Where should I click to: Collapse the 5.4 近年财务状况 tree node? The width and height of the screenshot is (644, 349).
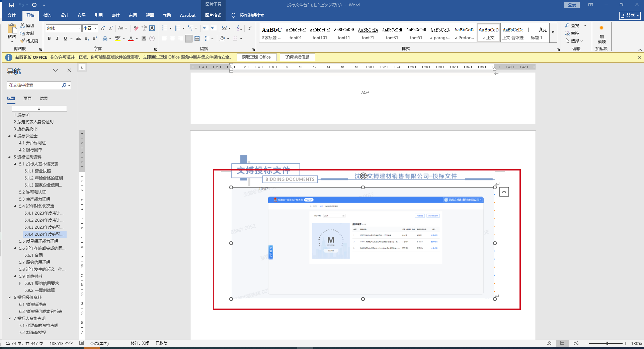click(x=15, y=206)
